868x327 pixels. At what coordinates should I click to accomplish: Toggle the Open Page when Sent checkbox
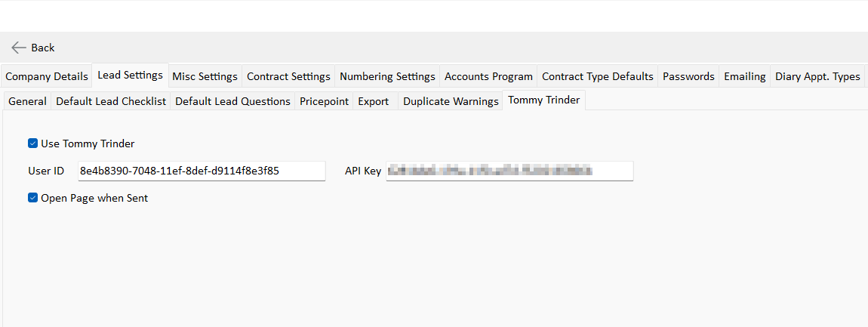point(32,198)
